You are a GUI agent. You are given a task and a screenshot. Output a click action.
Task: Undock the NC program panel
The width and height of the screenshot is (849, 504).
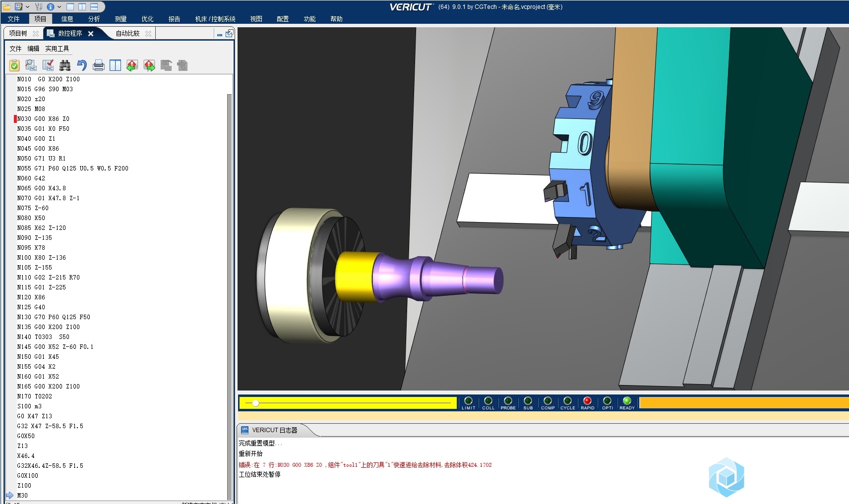coord(229,33)
